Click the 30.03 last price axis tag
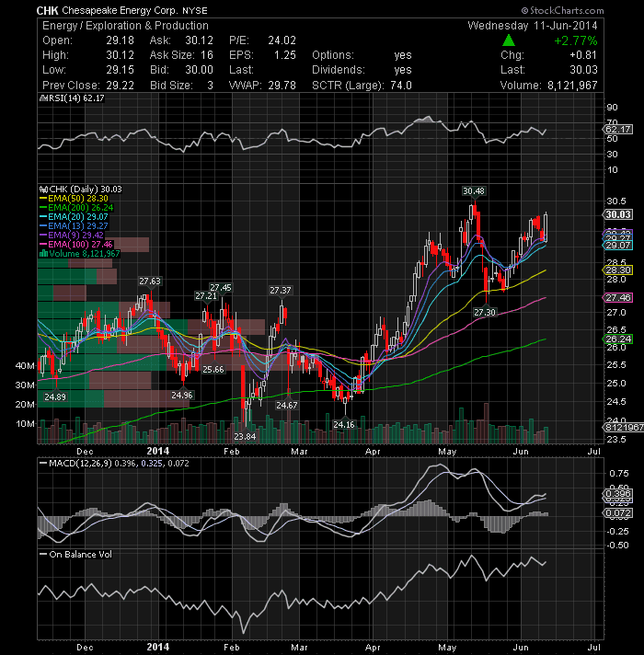The image size is (644, 655). [618, 214]
